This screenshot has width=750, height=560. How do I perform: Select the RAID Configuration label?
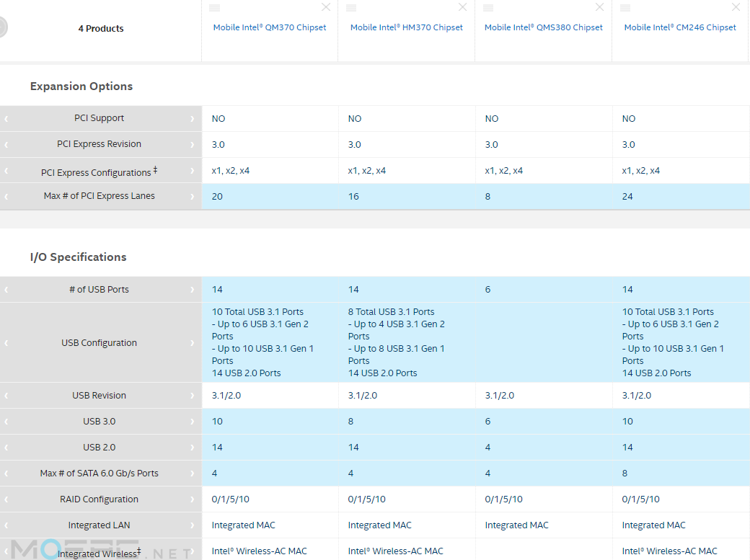tap(99, 499)
